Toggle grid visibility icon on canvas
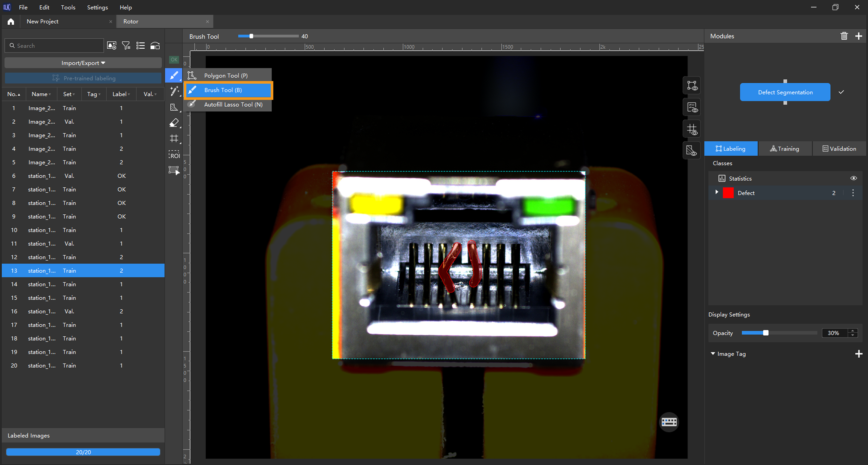 click(692, 129)
